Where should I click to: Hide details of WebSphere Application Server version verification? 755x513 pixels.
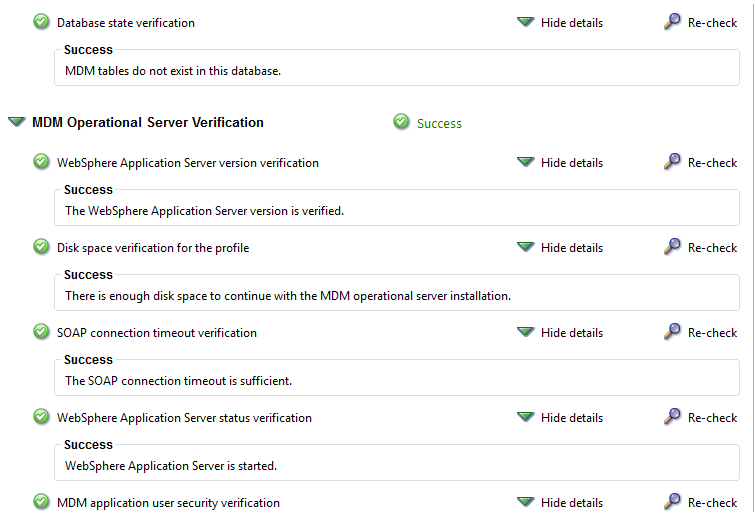[x=560, y=163]
